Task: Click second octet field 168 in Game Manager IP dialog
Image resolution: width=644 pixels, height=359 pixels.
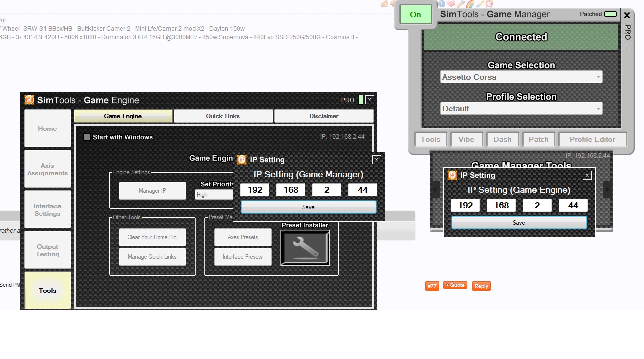Action: pos(291,190)
